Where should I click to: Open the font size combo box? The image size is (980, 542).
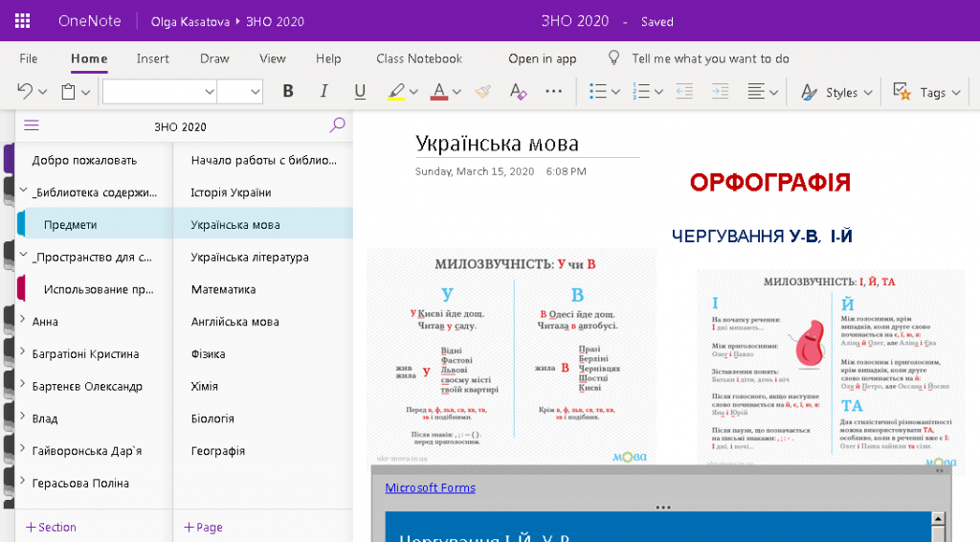point(240,91)
